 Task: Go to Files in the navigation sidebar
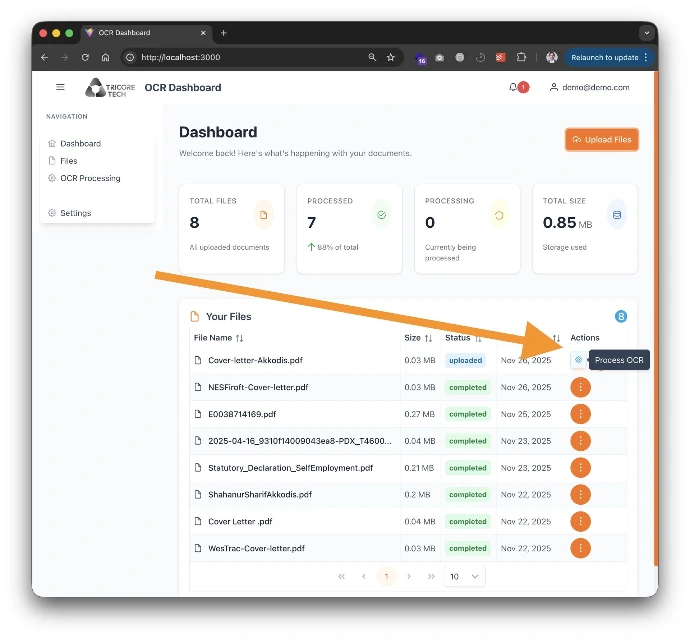(68, 161)
